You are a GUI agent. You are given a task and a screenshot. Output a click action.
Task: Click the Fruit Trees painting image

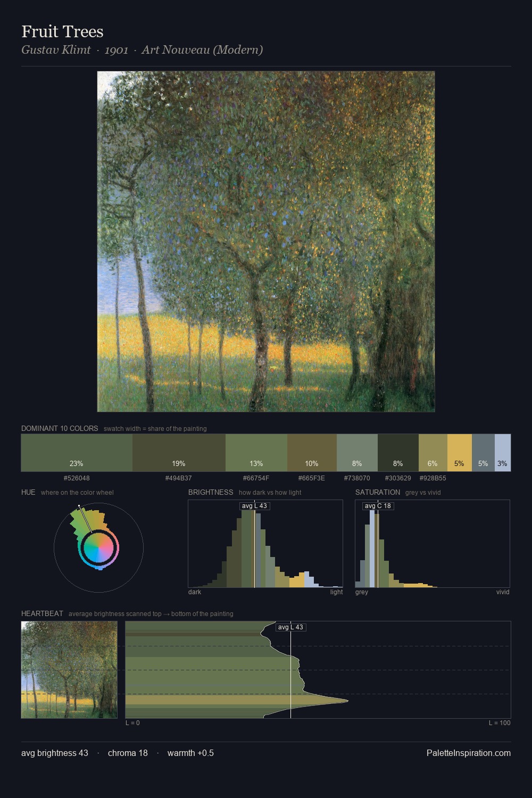tap(266, 242)
